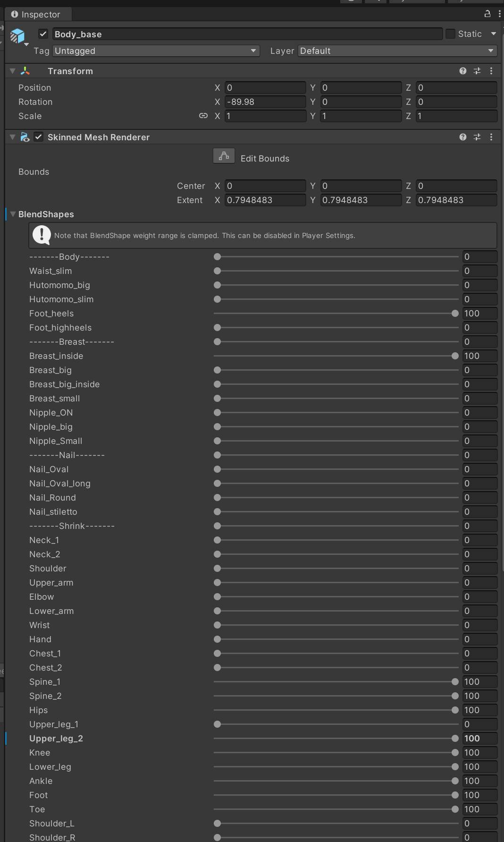504x842 pixels.
Task: Collapse the Transform component foldout
Action: point(13,71)
